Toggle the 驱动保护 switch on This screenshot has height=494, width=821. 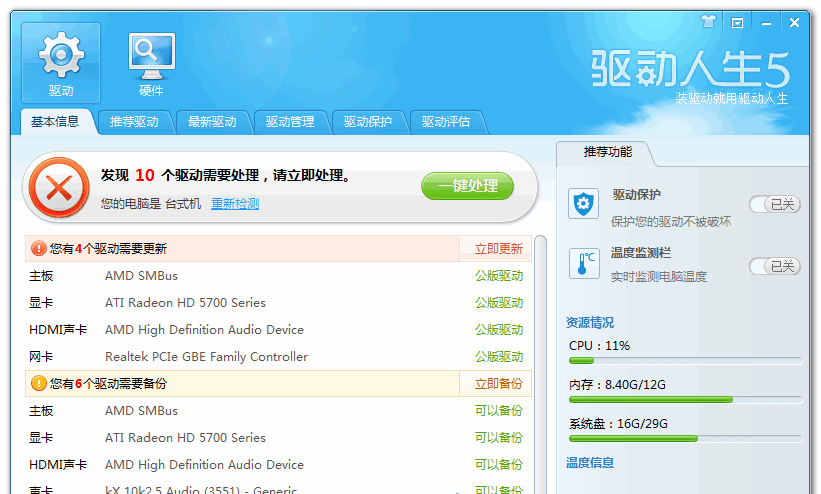coord(775,204)
